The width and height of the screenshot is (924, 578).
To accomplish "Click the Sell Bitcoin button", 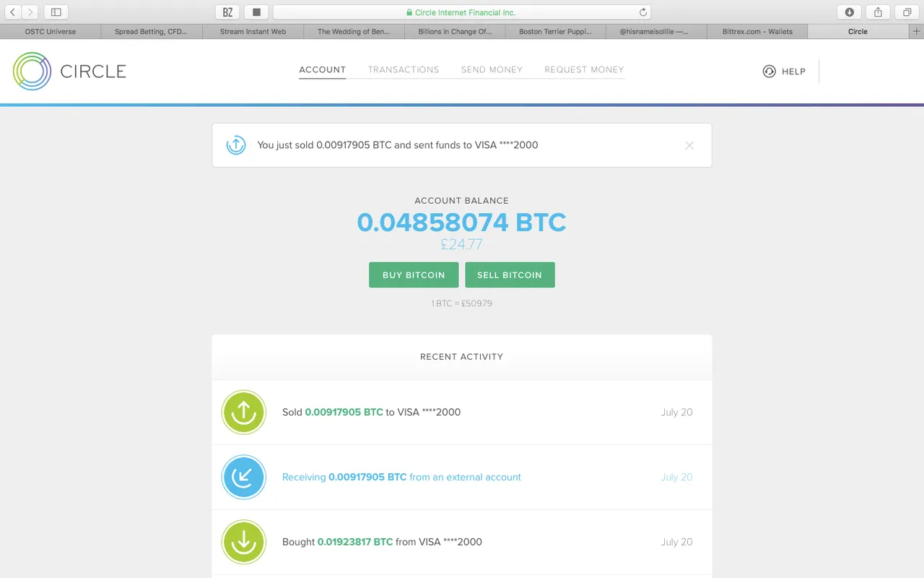I will (510, 275).
